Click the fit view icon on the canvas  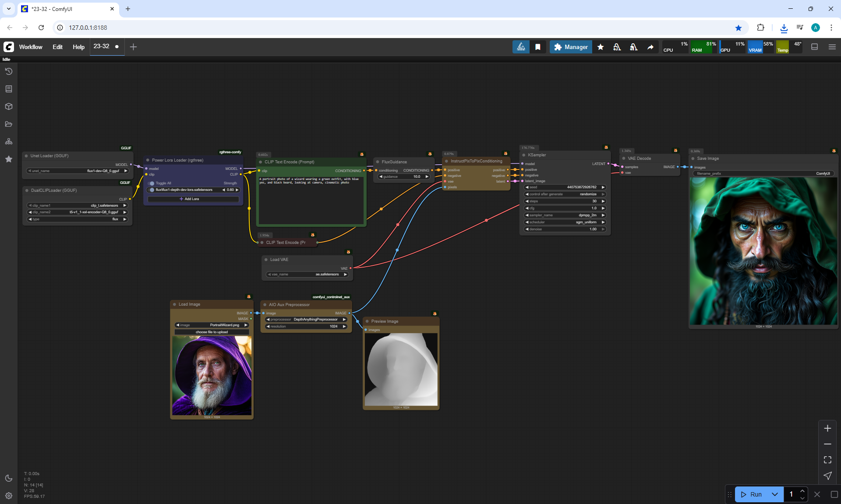827,460
